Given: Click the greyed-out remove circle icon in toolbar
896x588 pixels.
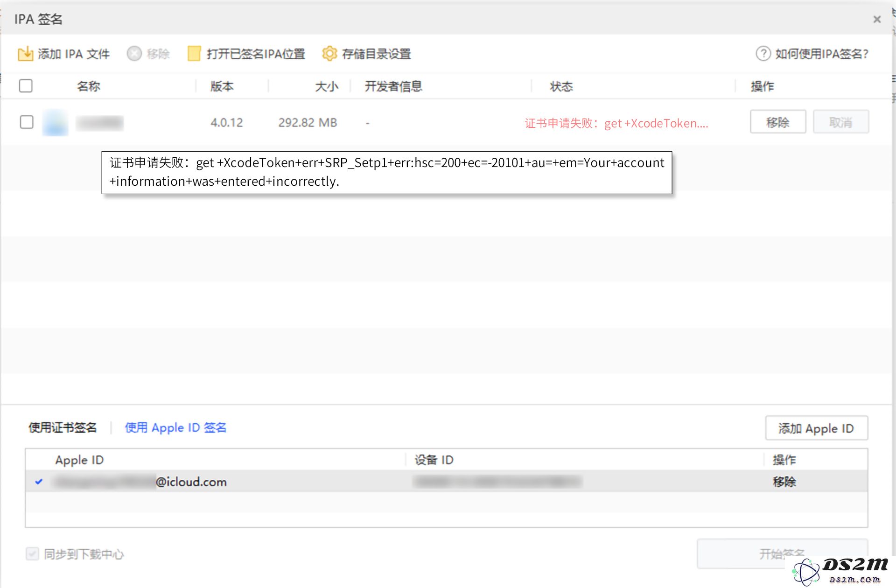Looking at the screenshot, I should pyautogui.click(x=134, y=54).
